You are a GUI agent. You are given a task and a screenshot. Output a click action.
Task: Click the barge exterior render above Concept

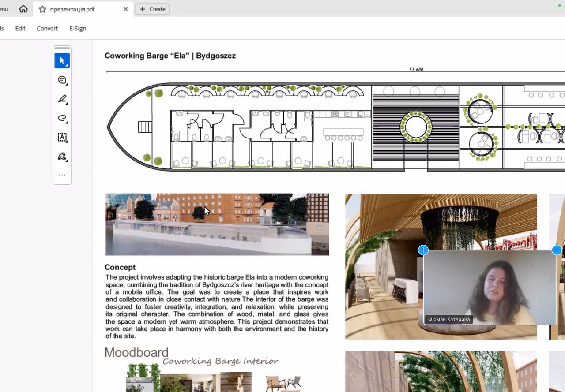pos(217,224)
